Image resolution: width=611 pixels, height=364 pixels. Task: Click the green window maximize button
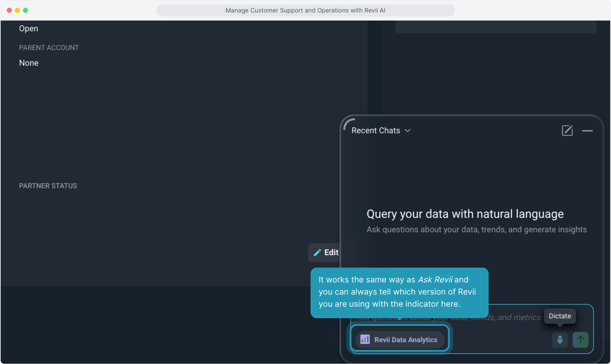25,10
